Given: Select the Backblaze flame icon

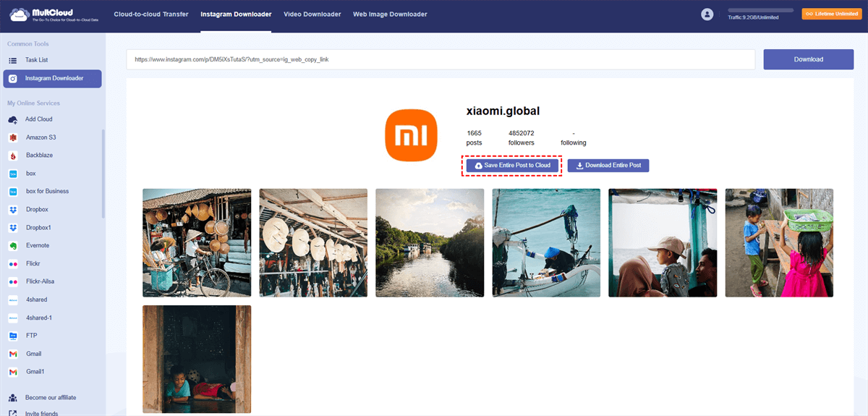Looking at the screenshot, I should click(x=12, y=156).
